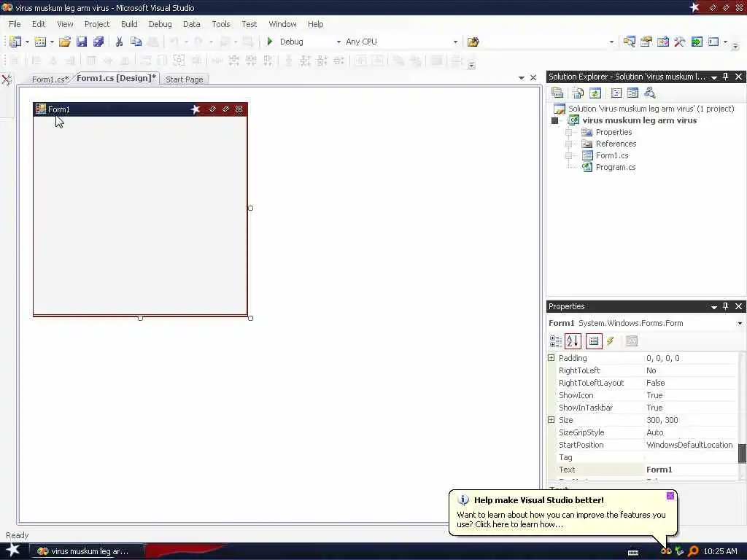Toggle auto-hide pin on Solution Explorer
This screenshot has width=747, height=560.
726,77
